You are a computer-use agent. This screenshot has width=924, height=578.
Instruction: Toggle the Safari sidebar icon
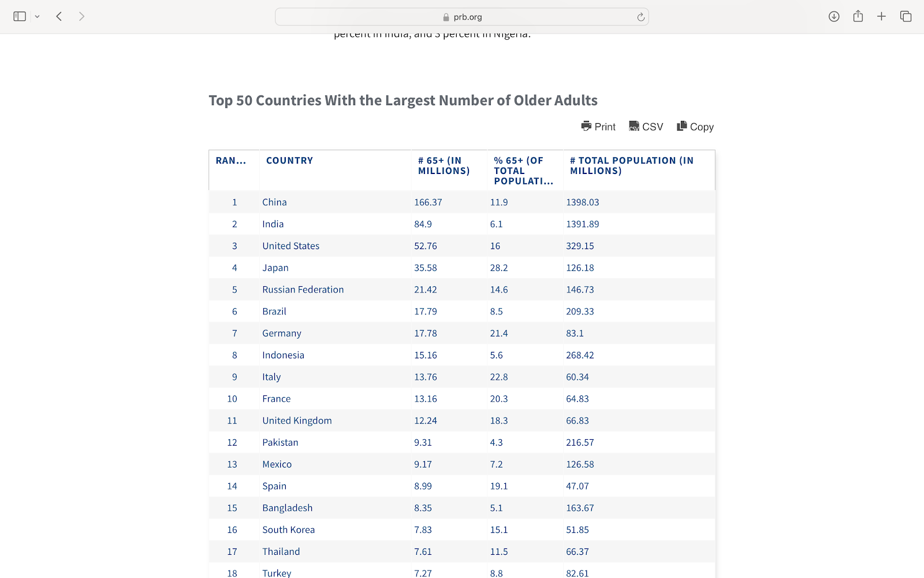[20, 17]
